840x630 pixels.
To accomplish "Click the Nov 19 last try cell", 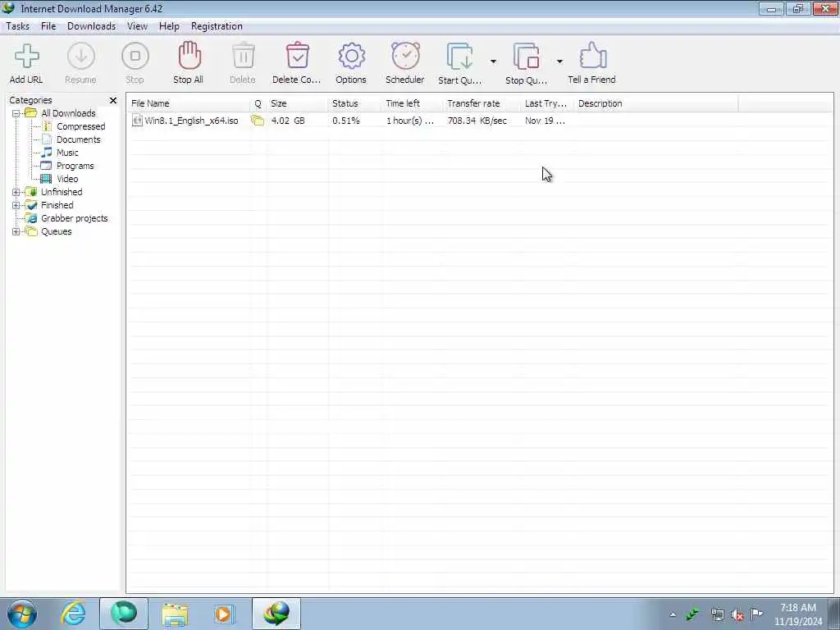I will (x=545, y=121).
